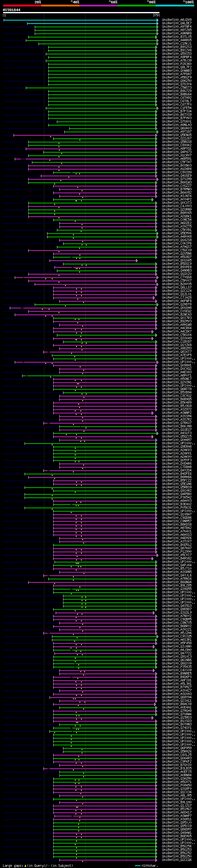Select label UniRef100_C4JVV3
Image resolution: width=197 pixels, height=868 pixels.
177,206
